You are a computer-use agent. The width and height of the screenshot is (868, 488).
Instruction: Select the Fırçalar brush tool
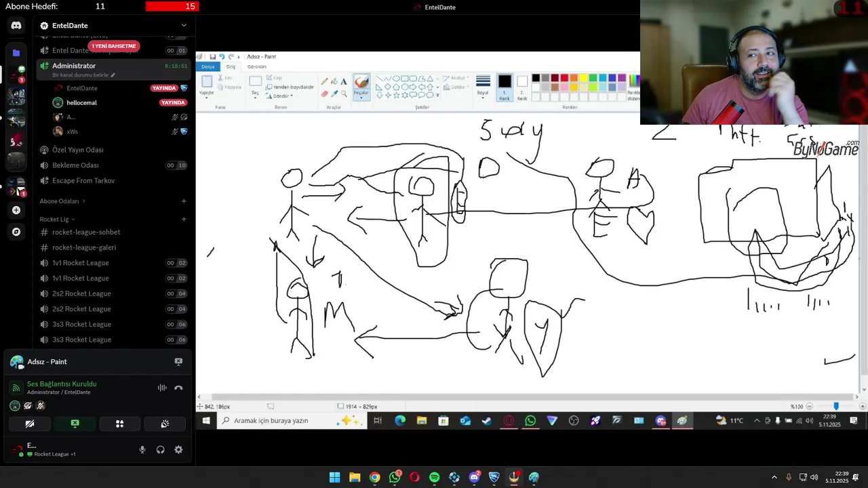[x=361, y=87]
